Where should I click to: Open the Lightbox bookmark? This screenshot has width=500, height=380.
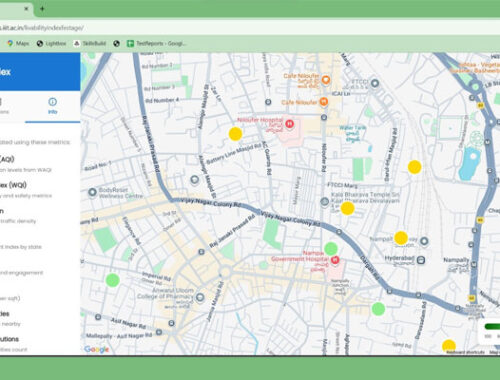click(x=51, y=43)
